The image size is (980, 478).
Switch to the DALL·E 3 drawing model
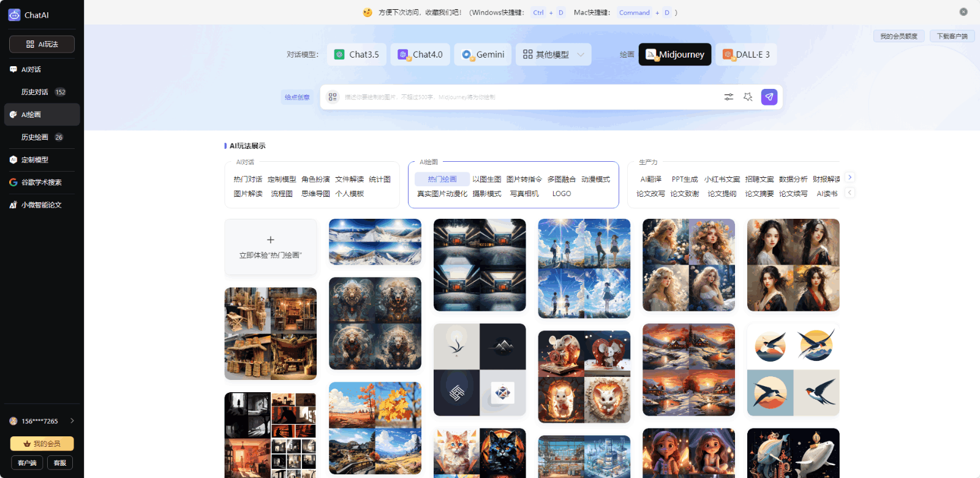(x=746, y=55)
